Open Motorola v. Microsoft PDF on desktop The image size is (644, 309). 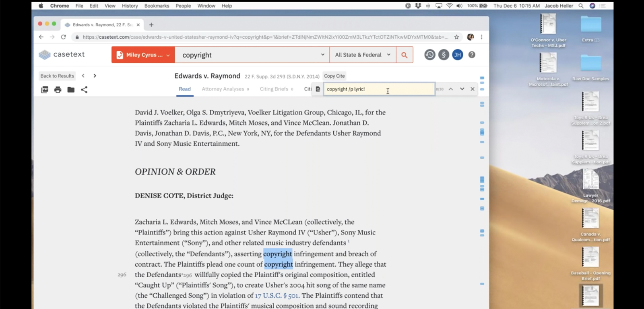tap(548, 69)
